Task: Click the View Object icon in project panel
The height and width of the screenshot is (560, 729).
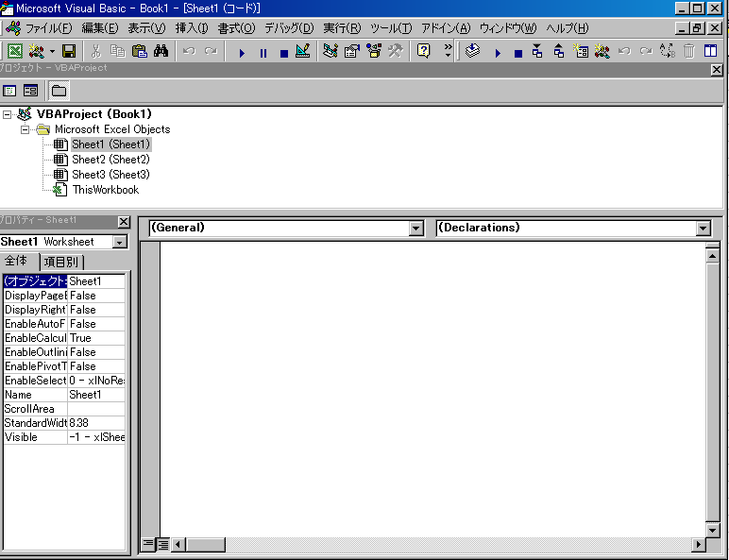Action: tap(31, 91)
